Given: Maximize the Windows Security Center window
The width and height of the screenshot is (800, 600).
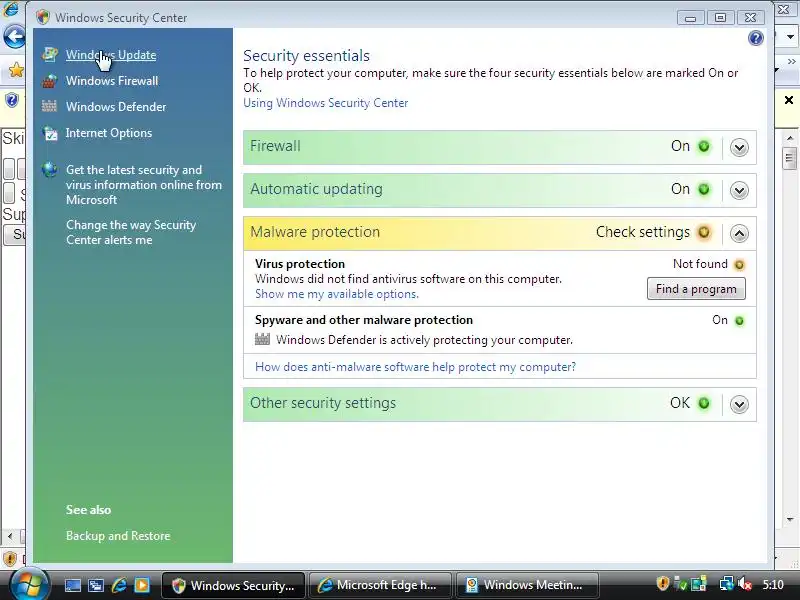Looking at the screenshot, I should pos(720,18).
